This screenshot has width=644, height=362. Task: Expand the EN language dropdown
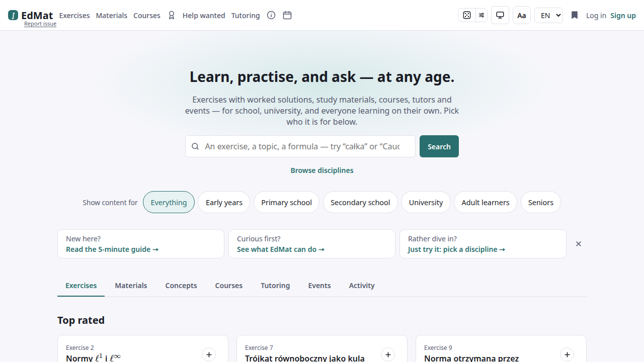(x=548, y=15)
